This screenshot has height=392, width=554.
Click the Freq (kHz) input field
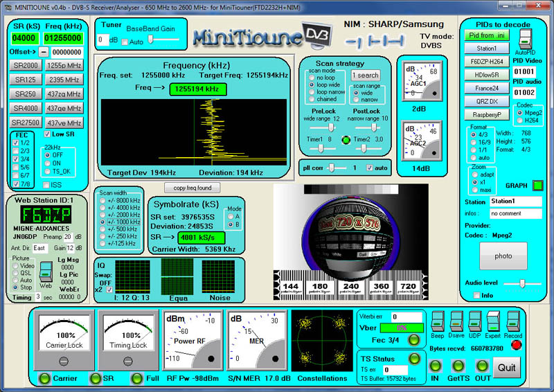click(63, 38)
